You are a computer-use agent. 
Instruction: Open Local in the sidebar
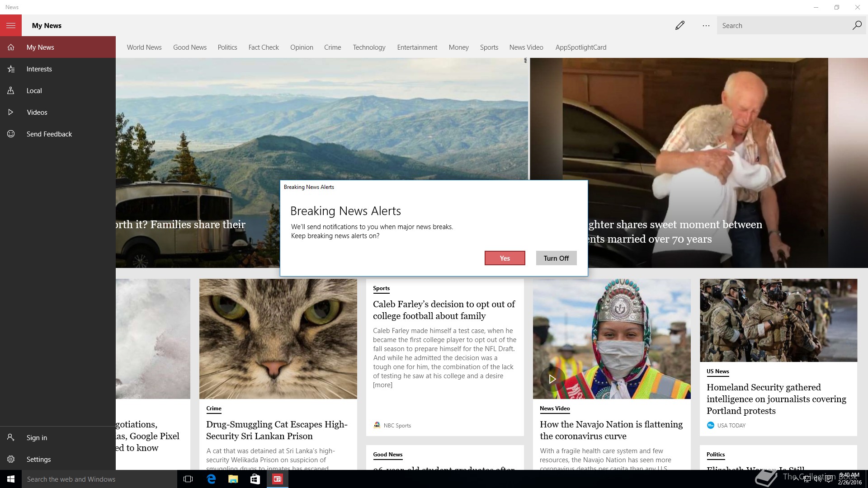point(58,91)
